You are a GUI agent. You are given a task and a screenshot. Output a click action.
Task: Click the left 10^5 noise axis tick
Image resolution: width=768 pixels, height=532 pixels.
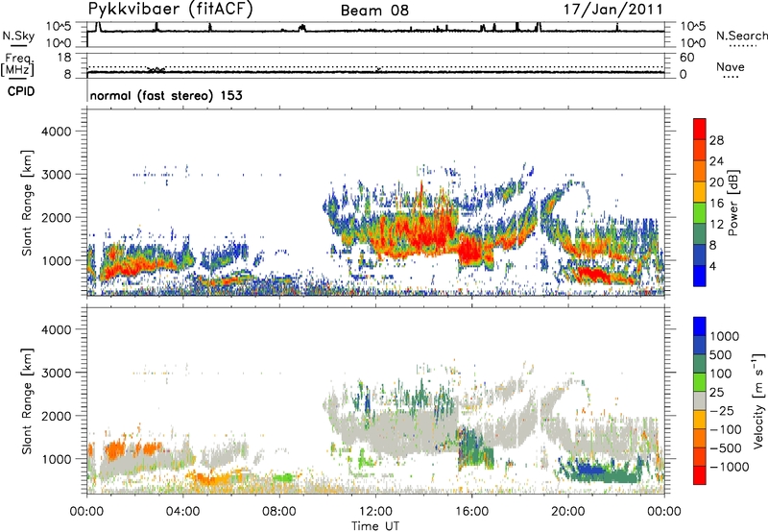pyautogui.click(x=59, y=27)
